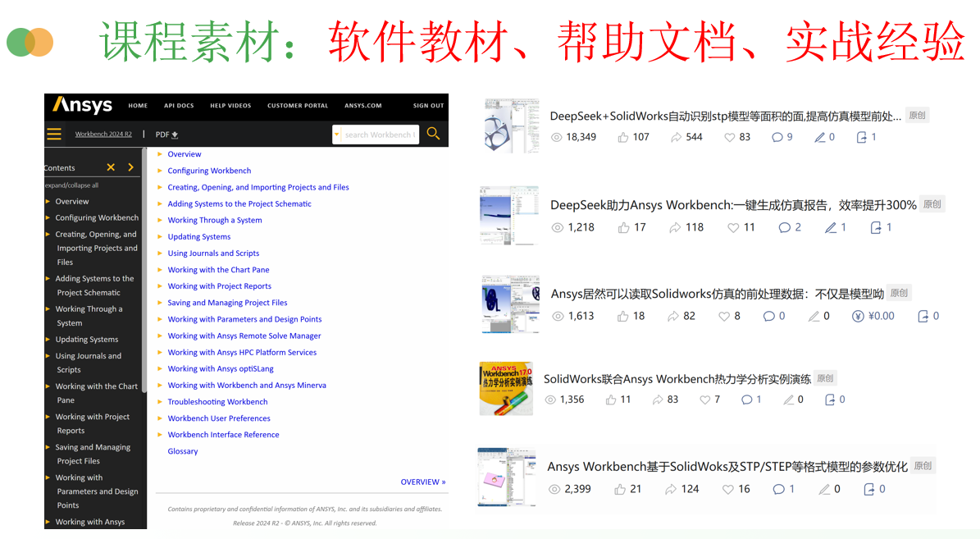This screenshot has height=539, width=980.
Task: Click share icon showing 118
Action: (x=675, y=227)
